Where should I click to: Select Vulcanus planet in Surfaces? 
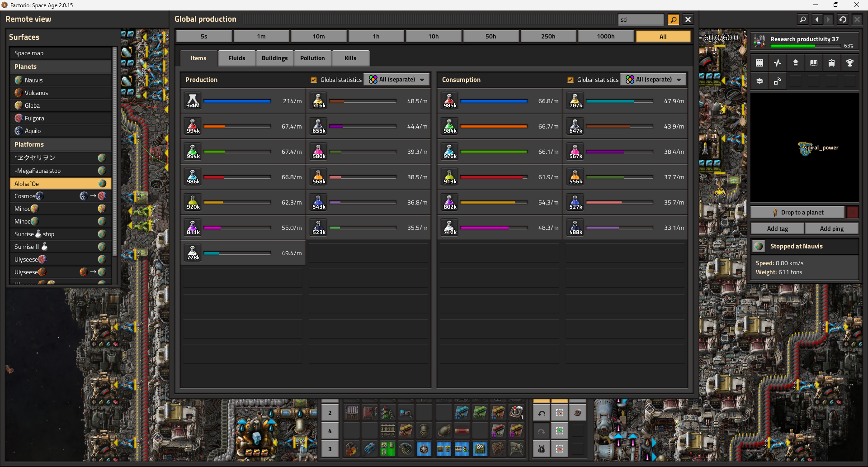click(x=61, y=93)
